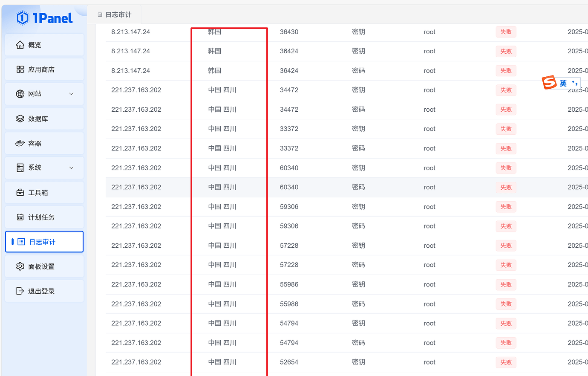Screen dimensions: 588x376
Task: Click root in the port 57228 密钥 row
Action: point(429,246)
